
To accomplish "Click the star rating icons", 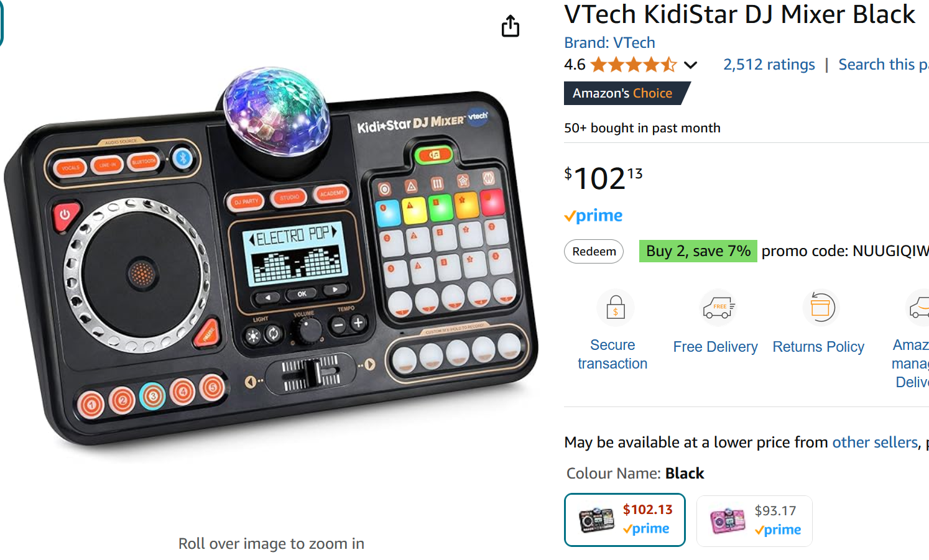I will pos(634,65).
